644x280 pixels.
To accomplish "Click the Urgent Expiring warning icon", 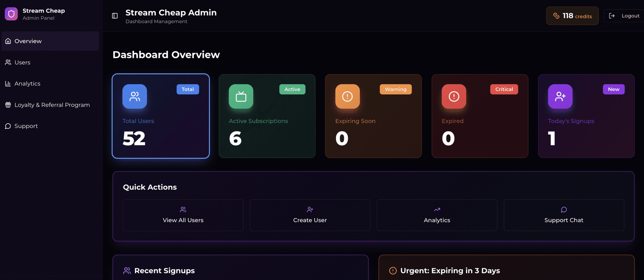I will click(393, 271).
